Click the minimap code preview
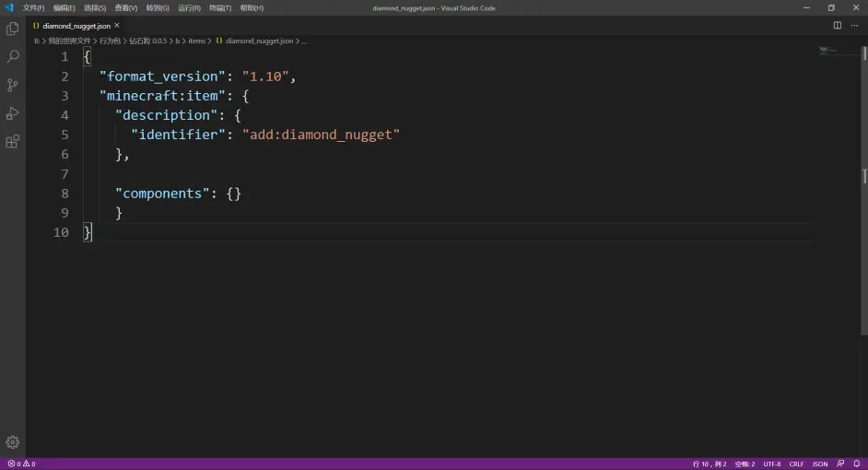Screen dimensions: 868x470 828,51
